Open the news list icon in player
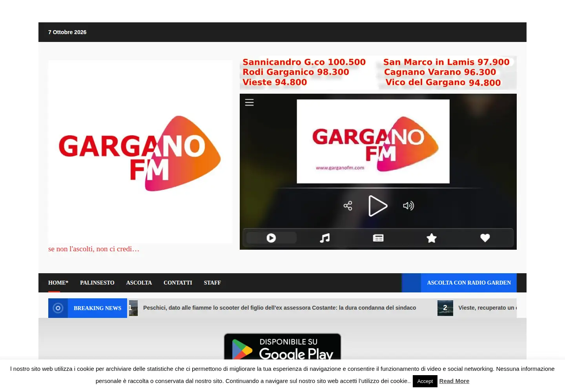 click(378, 238)
